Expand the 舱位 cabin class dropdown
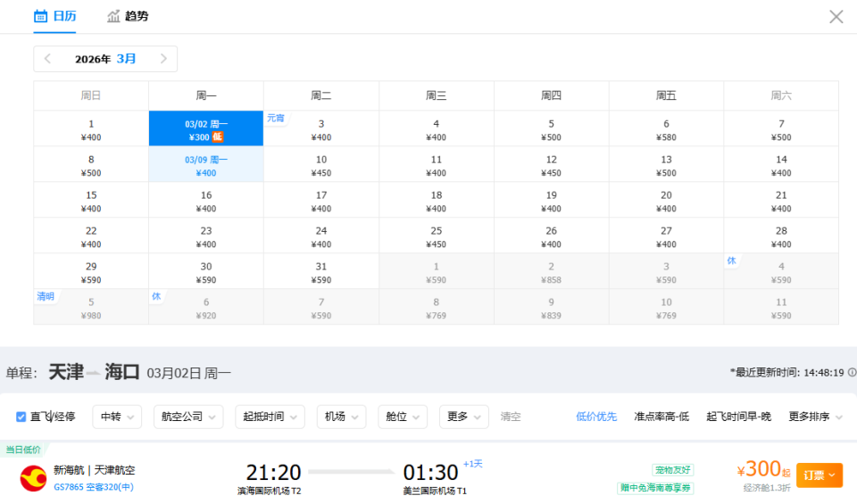857x504 pixels. pos(403,417)
